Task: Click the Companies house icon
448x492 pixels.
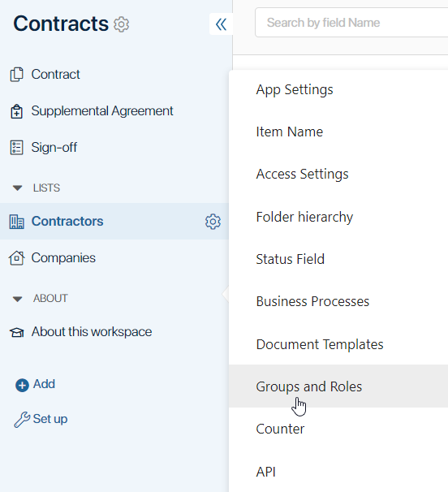Action: [16, 258]
